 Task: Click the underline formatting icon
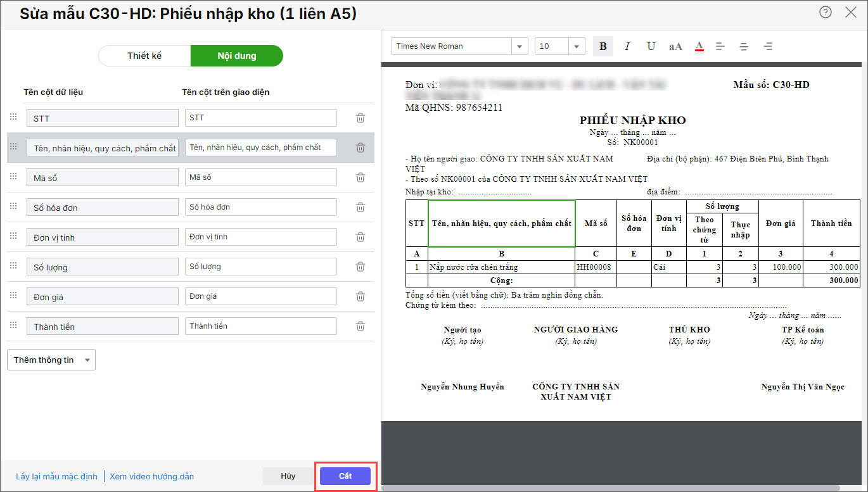click(x=651, y=46)
